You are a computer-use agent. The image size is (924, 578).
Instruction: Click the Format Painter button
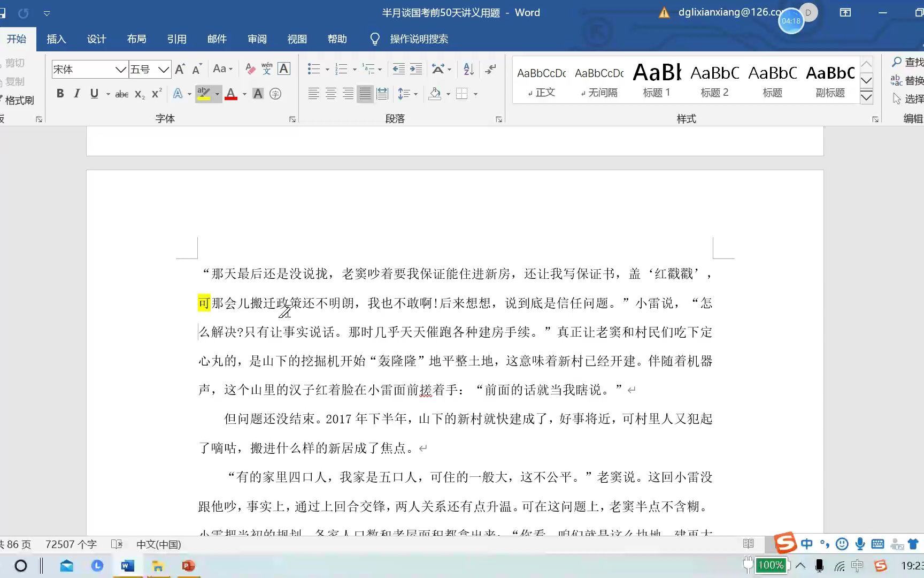coord(17,100)
